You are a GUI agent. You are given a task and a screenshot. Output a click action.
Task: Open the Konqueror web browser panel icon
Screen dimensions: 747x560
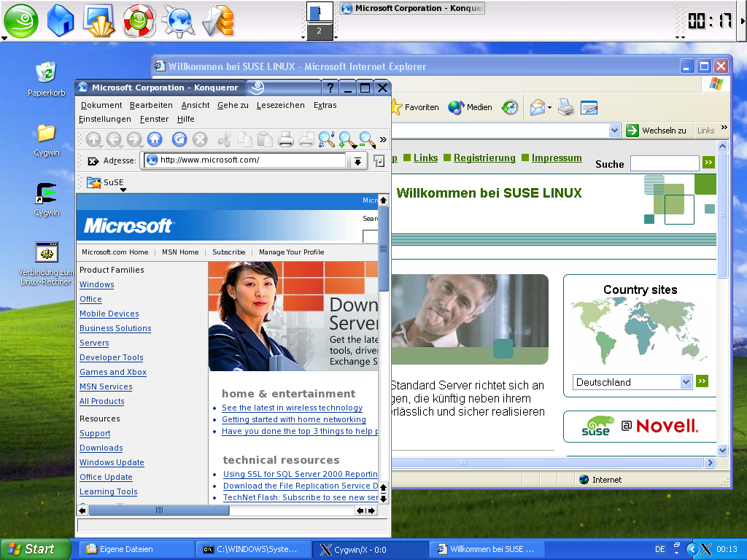pos(177,20)
